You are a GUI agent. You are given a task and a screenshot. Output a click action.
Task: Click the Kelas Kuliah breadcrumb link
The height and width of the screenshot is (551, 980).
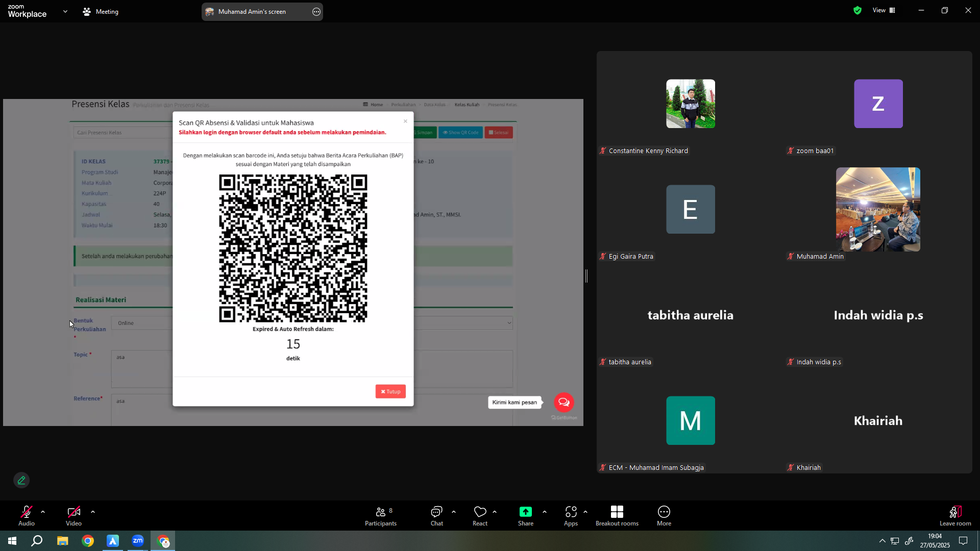point(467,105)
